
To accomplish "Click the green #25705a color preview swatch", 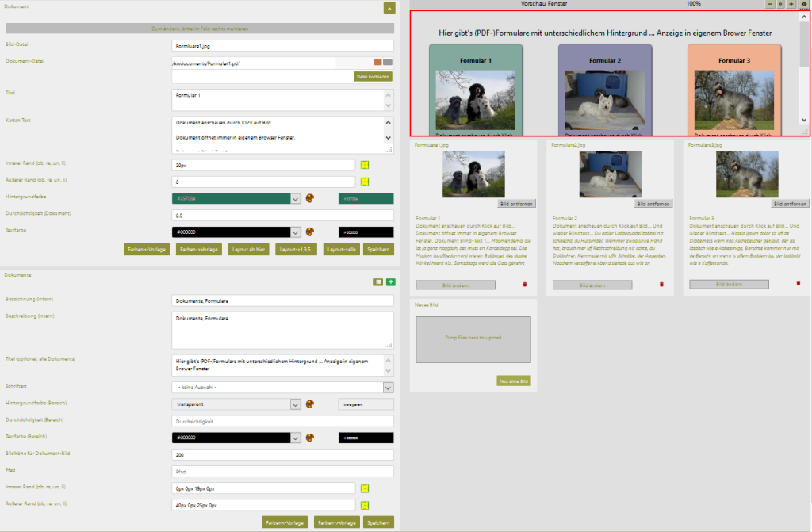I will [366, 198].
